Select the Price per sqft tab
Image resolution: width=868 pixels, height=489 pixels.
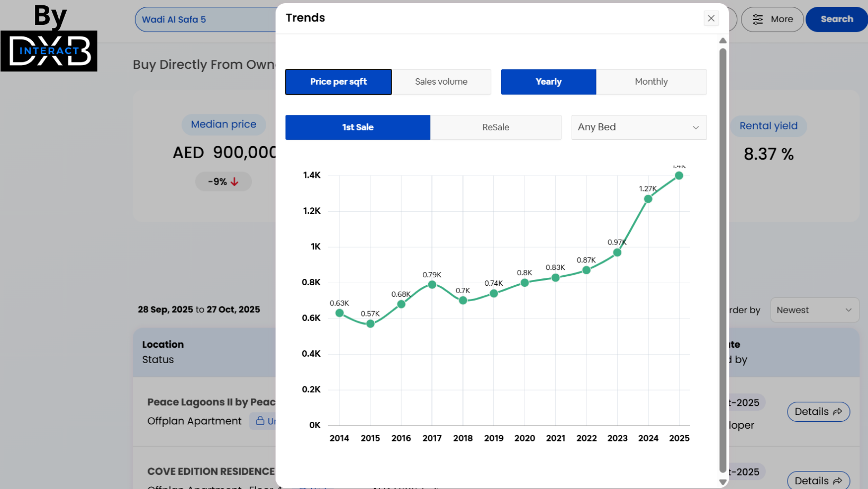click(x=338, y=82)
